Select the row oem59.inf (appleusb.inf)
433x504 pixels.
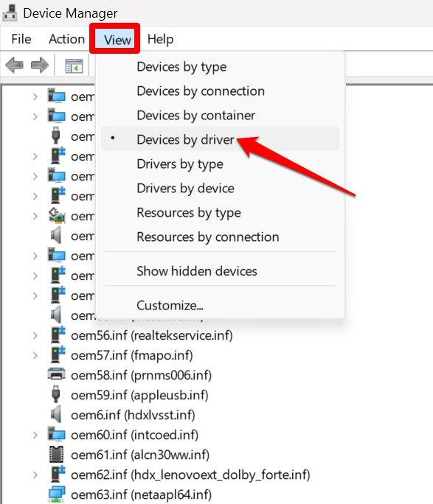139,396
